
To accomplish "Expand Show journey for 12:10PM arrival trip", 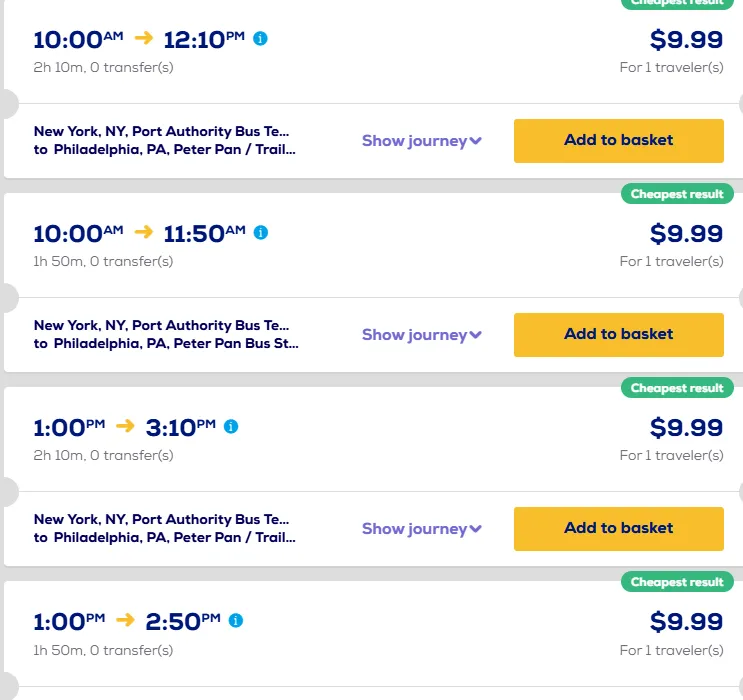I will point(421,141).
